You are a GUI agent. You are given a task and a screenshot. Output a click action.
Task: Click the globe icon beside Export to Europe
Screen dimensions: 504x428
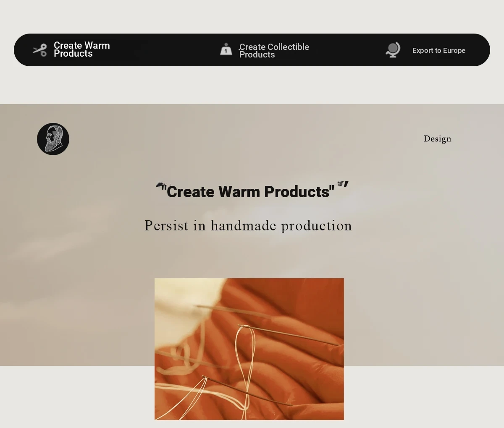(393, 50)
